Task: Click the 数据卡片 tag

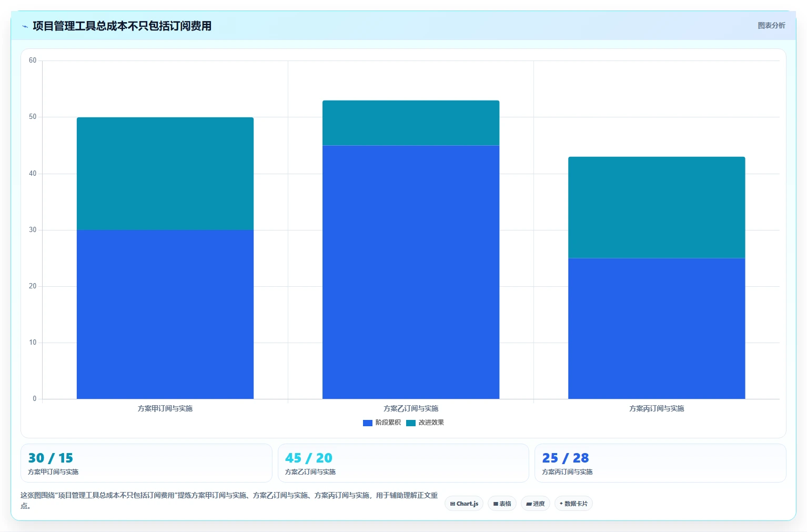Action: point(573,504)
